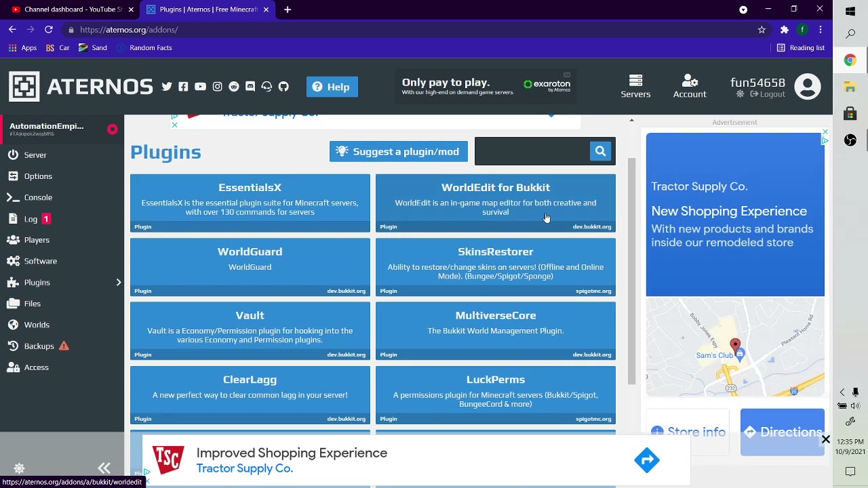The height and width of the screenshot is (488, 868).
Task: Open the Aternos YouTube channel icon
Action: pyautogui.click(x=200, y=87)
